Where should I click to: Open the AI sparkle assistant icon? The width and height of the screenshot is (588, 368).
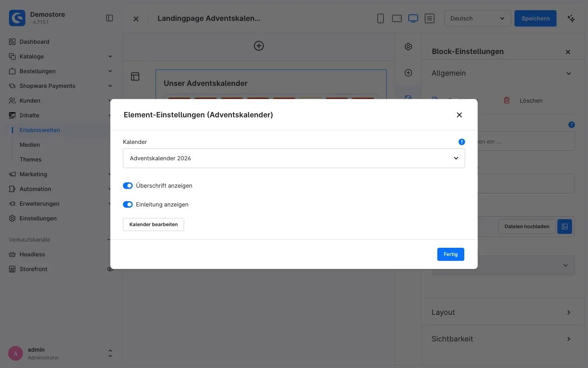coord(571,18)
